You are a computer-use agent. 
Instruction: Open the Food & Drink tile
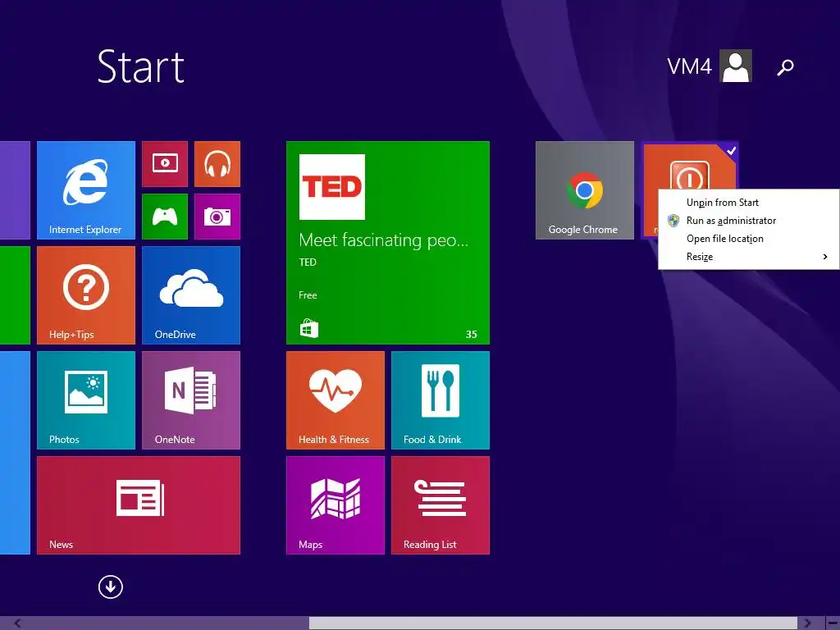(441, 400)
